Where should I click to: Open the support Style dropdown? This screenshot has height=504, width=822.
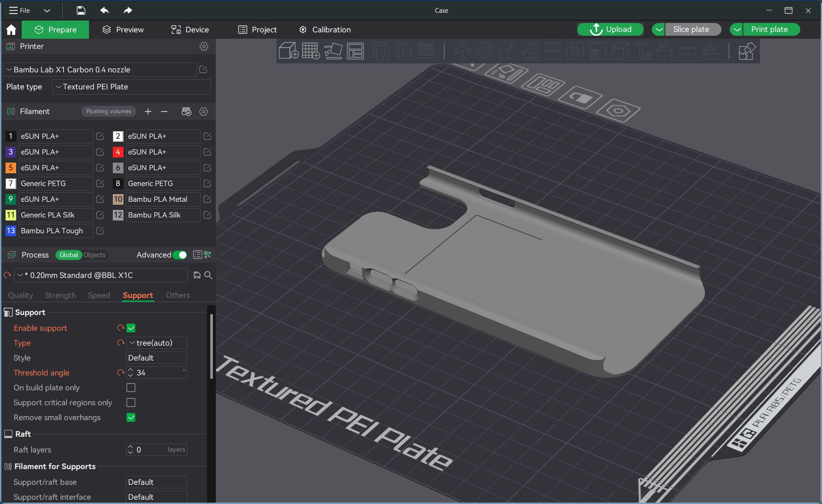[x=157, y=358]
